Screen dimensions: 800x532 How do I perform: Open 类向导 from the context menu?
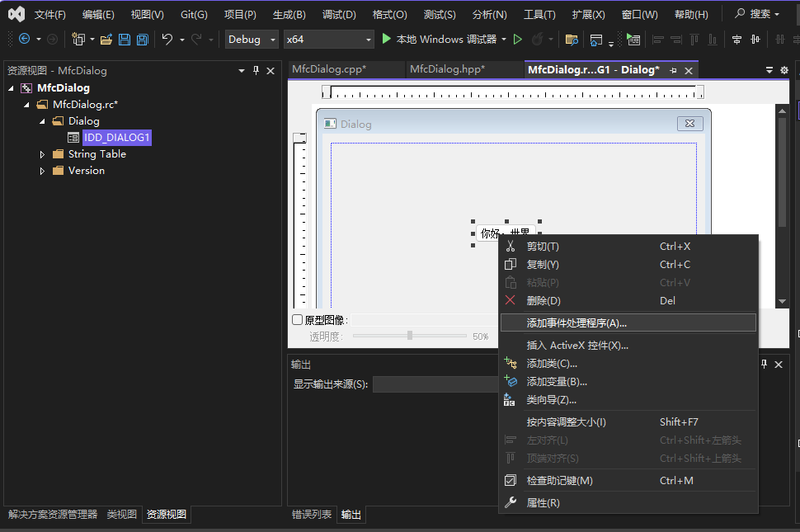click(x=551, y=399)
